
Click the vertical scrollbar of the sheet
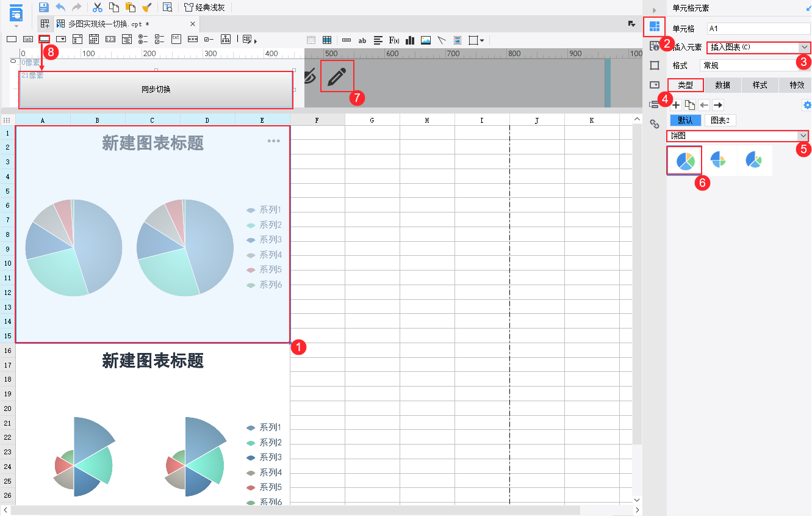point(638,284)
